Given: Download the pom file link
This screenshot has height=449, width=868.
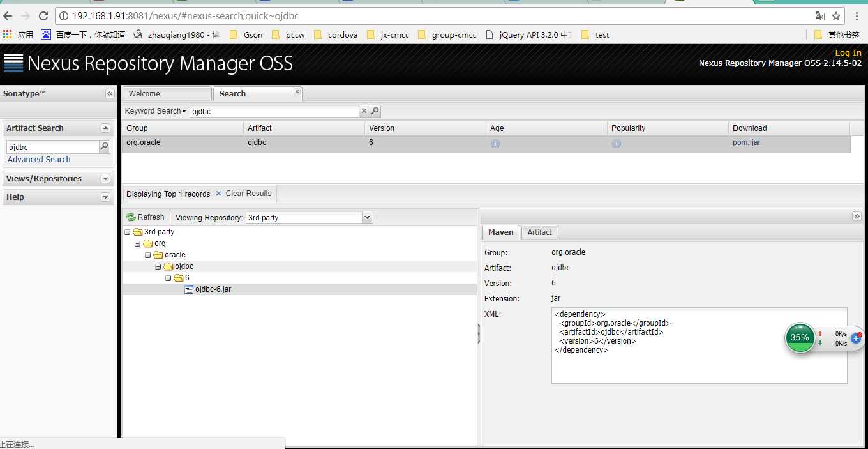Looking at the screenshot, I should click(x=740, y=142).
